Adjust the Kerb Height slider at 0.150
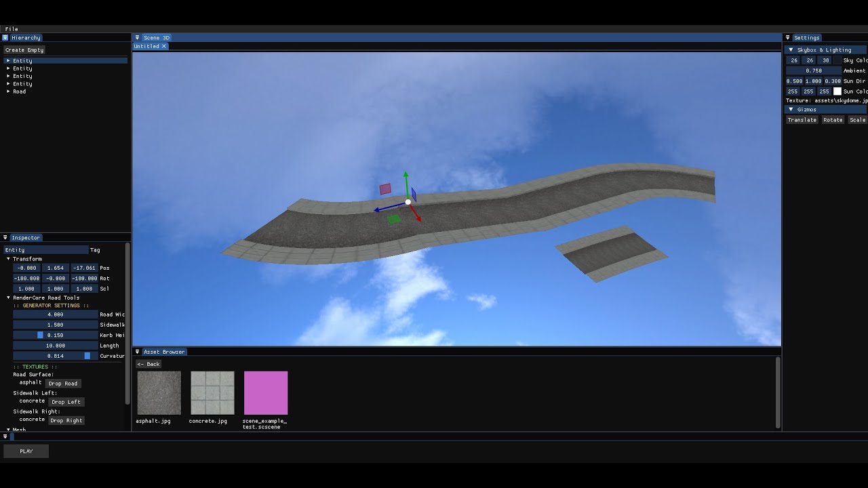This screenshot has width=868, height=488. point(56,335)
